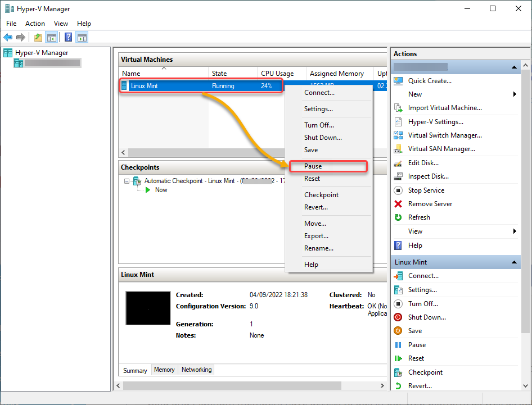532x405 pixels.
Task: Click the Quick Create icon in Actions
Action: (x=398, y=81)
